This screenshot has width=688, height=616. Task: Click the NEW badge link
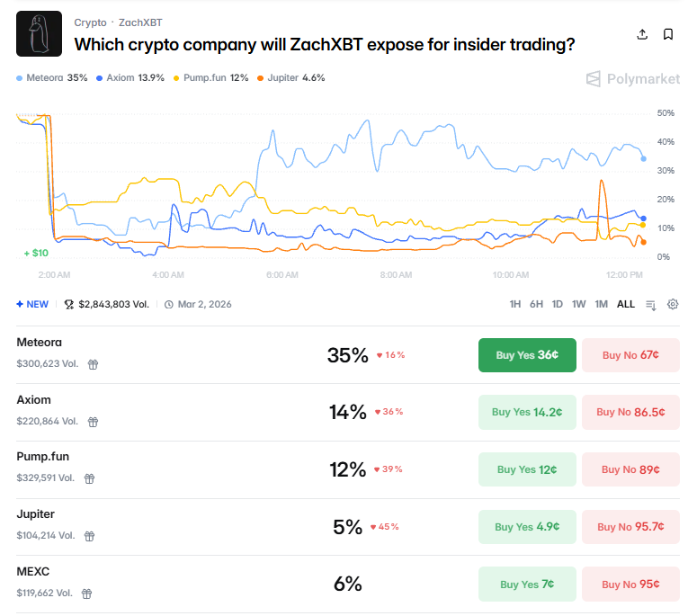coord(32,304)
